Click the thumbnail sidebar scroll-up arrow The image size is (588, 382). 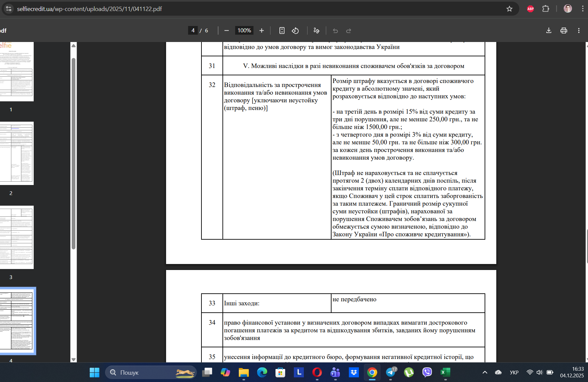[73, 46]
